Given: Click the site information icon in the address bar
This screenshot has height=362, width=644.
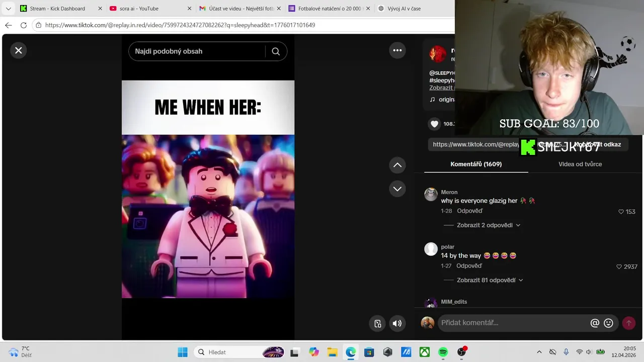Looking at the screenshot, I should click(x=38, y=25).
